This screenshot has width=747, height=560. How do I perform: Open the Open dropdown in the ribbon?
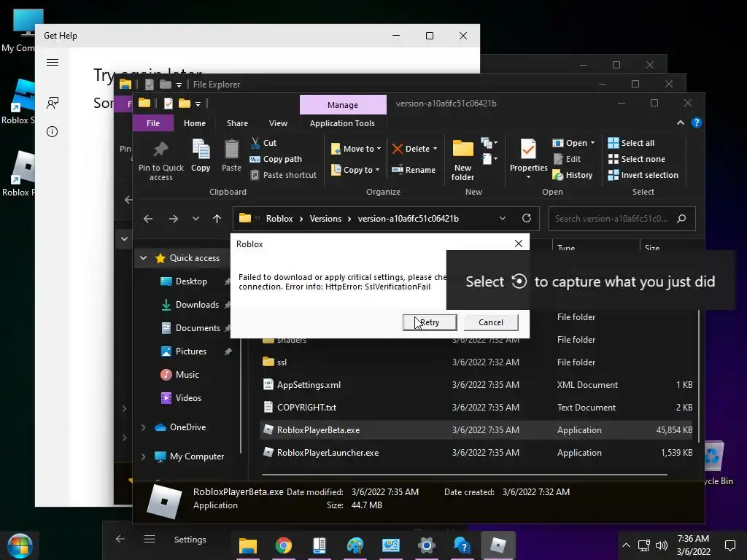(573, 143)
